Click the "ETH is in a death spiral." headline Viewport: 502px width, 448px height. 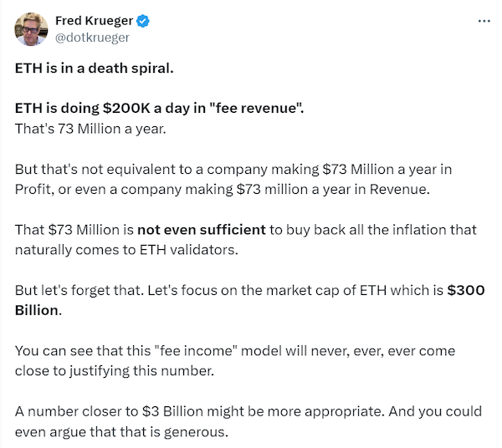pyautogui.click(x=94, y=68)
